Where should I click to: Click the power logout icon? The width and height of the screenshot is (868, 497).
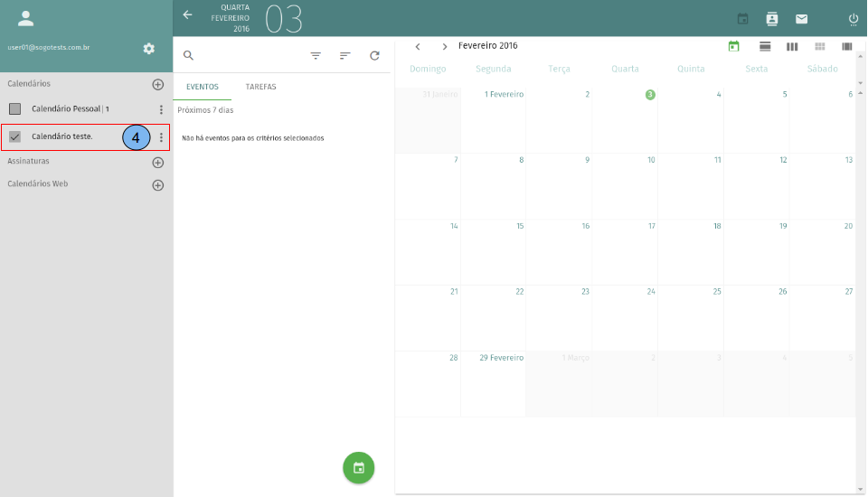853,19
